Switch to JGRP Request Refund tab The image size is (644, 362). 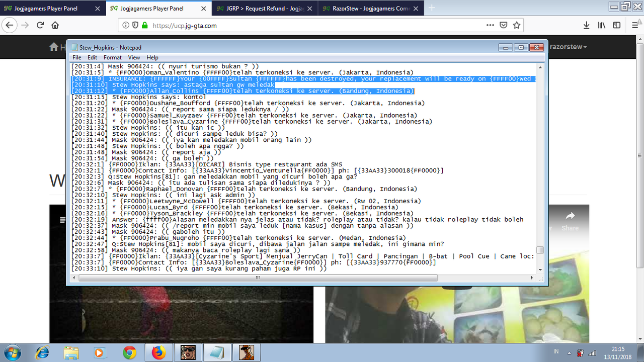265,8
